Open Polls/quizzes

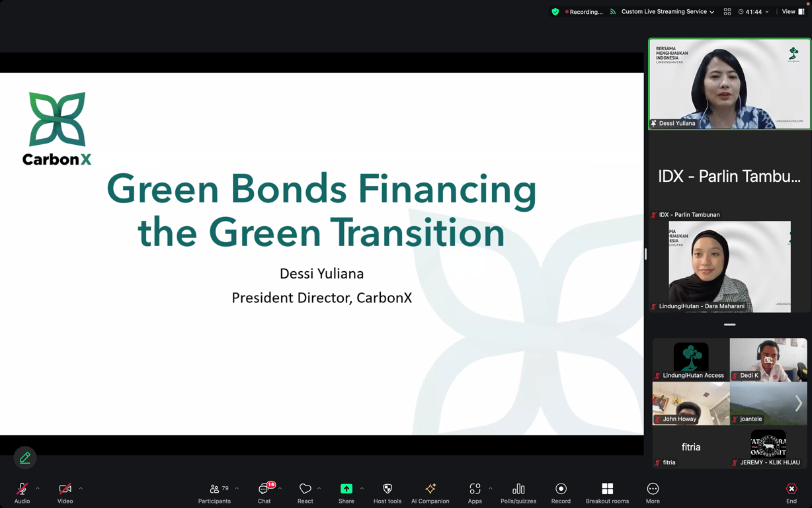tap(518, 493)
